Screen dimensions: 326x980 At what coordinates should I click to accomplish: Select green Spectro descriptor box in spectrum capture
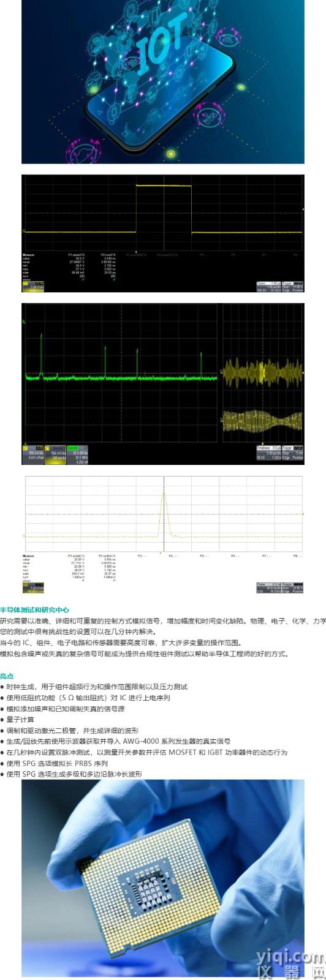pos(76,453)
